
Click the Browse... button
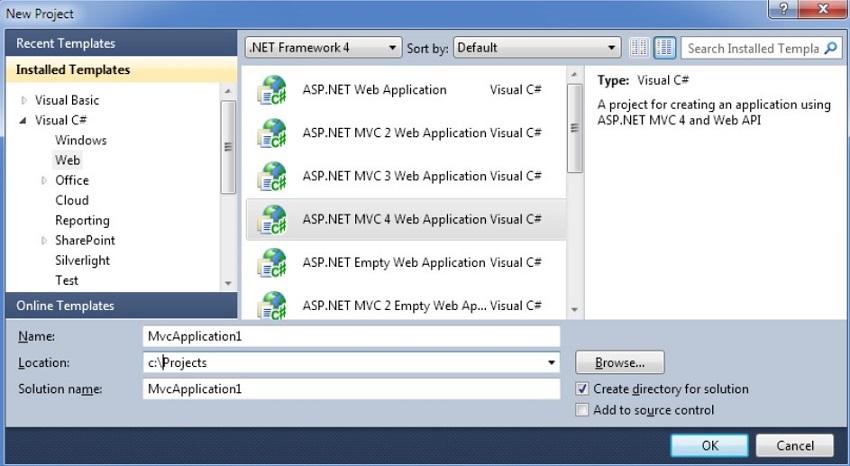tap(620, 363)
